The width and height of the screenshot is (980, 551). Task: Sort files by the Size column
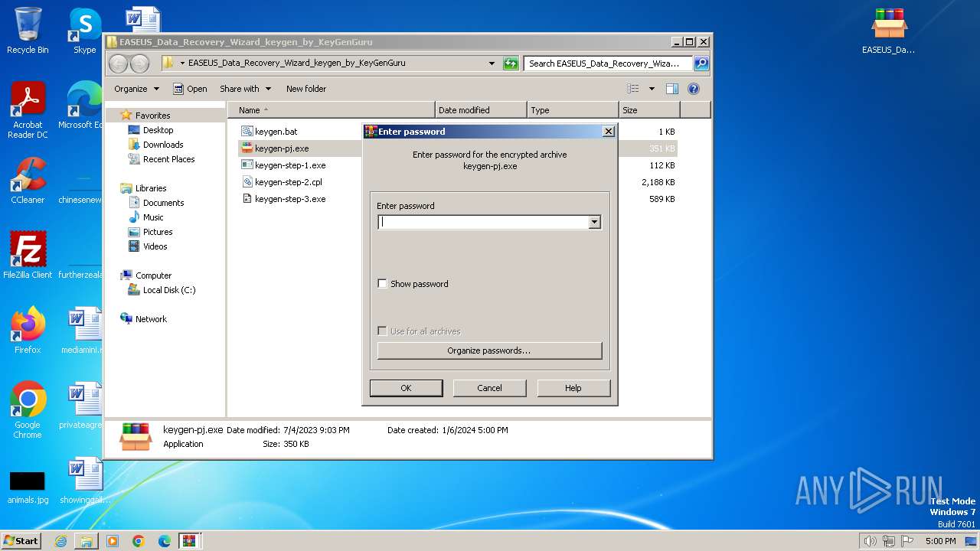649,110
